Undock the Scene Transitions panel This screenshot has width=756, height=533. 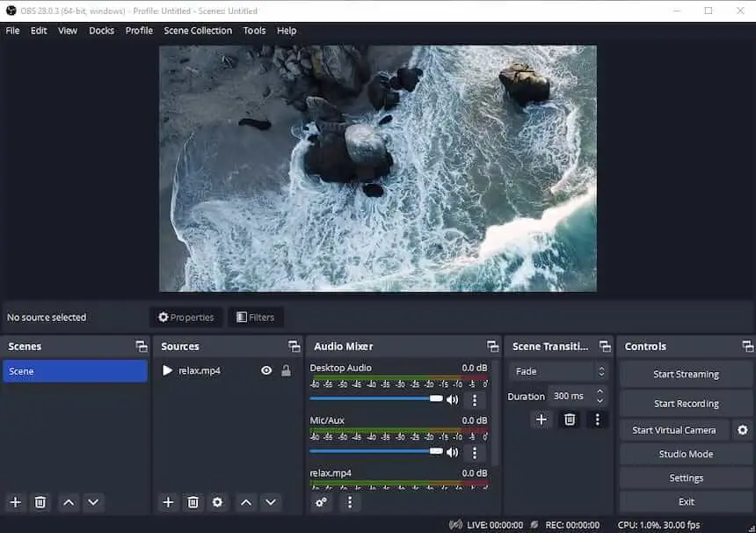coord(605,346)
